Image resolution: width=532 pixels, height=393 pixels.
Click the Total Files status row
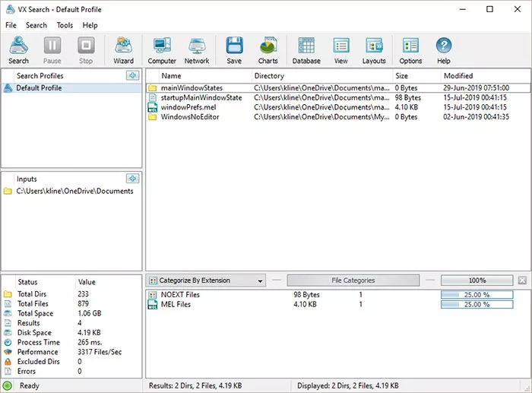pyautogui.click(x=71, y=304)
